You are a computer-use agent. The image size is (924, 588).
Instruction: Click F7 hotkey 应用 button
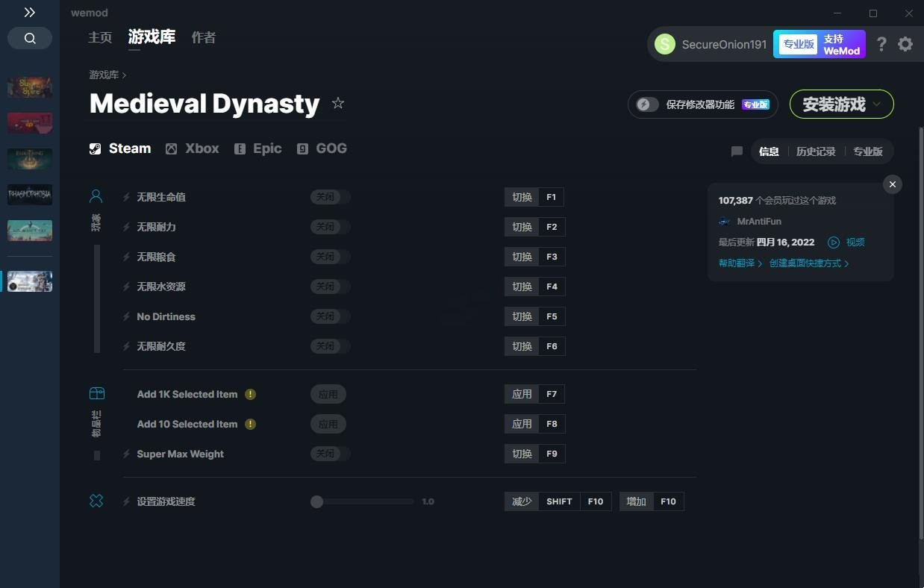534,394
